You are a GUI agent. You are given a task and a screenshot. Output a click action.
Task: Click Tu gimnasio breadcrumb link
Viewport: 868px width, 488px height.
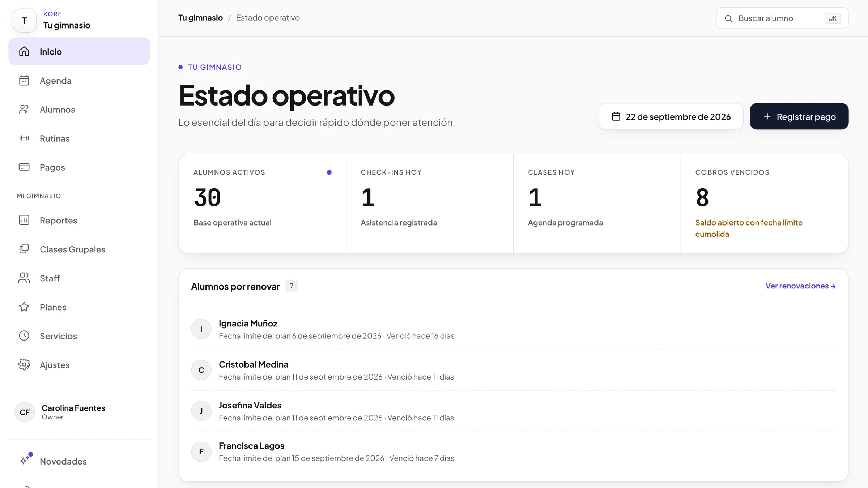click(200, 18)
